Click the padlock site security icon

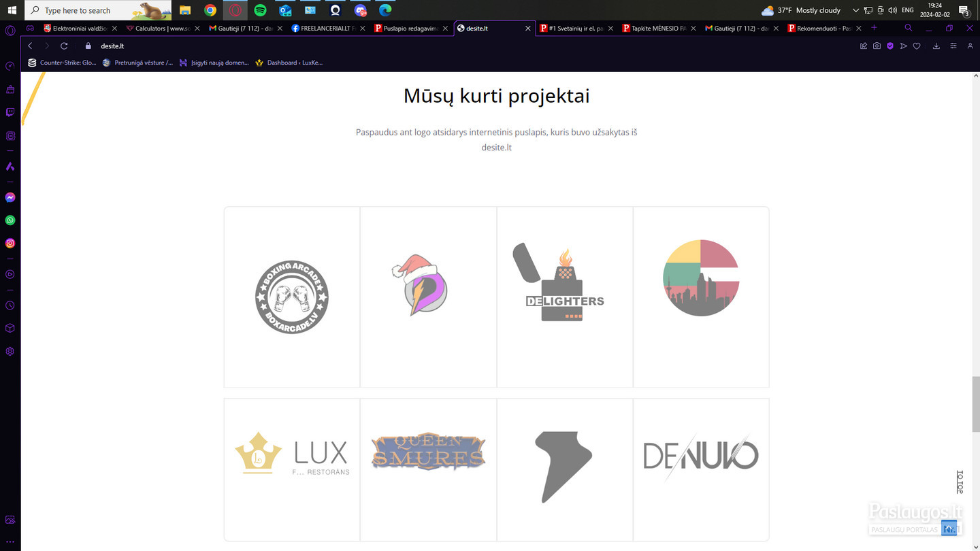click(88, 46)
